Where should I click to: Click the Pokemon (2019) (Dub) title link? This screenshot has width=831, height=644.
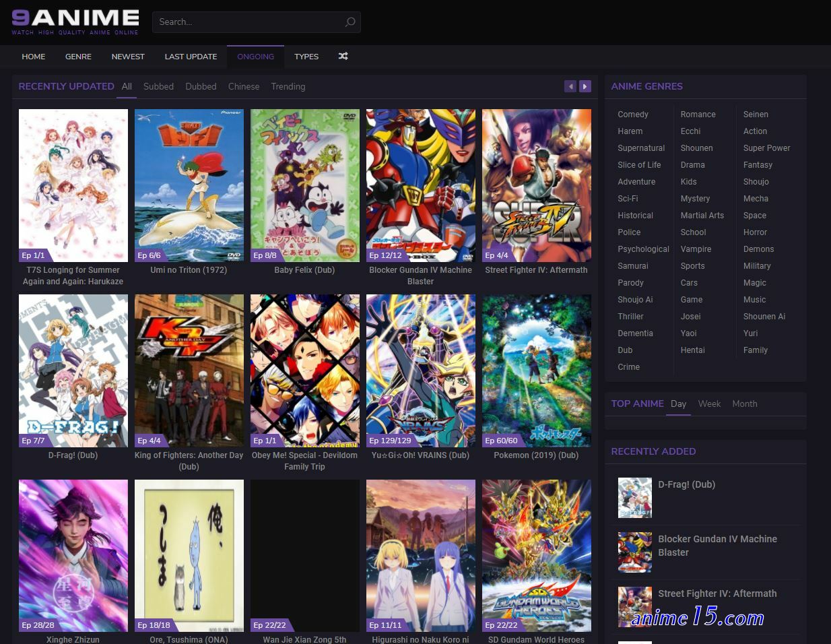tap(536, 455)
